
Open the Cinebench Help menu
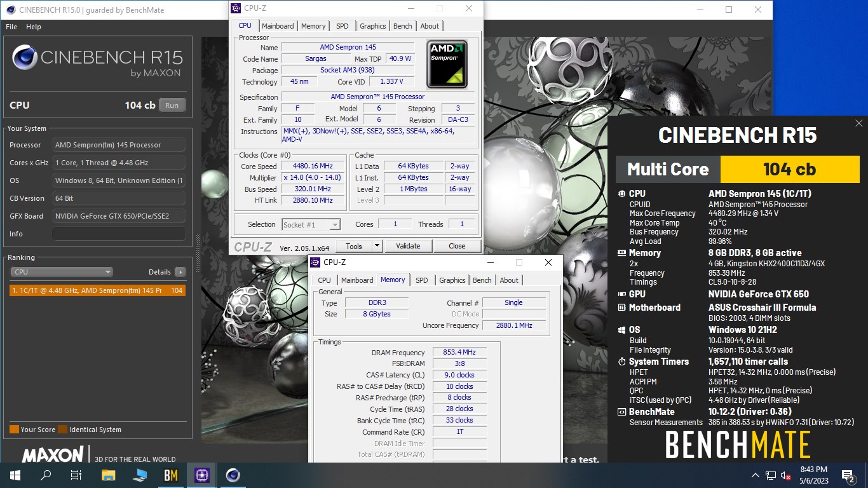[34, 27]
